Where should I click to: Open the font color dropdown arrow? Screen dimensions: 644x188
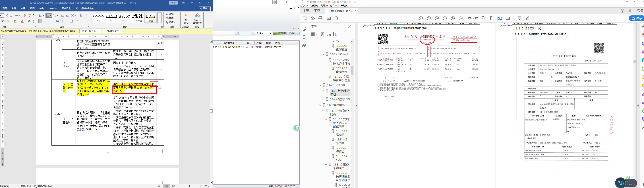click(25, 21)
